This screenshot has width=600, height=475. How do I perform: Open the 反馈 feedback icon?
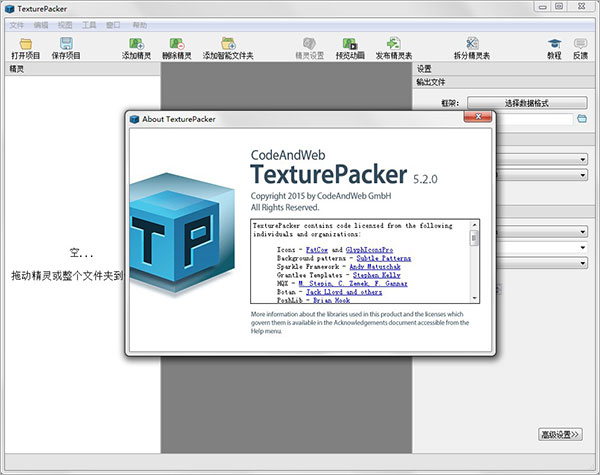(580, 44)
